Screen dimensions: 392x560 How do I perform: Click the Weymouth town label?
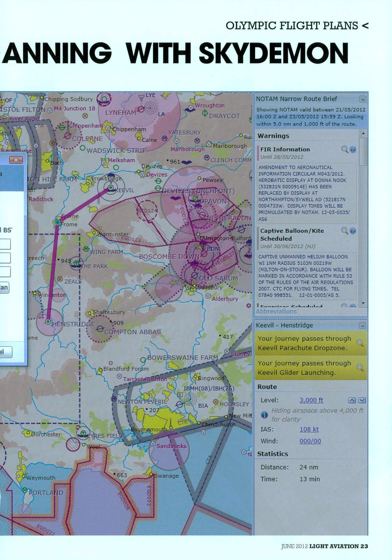[x=41, y=478]
